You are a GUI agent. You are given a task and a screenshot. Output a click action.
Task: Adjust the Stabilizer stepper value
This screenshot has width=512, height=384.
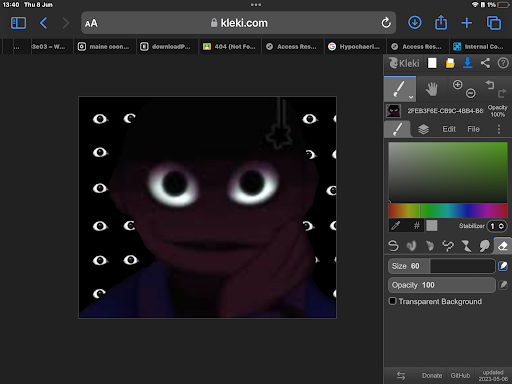point(497,226)
